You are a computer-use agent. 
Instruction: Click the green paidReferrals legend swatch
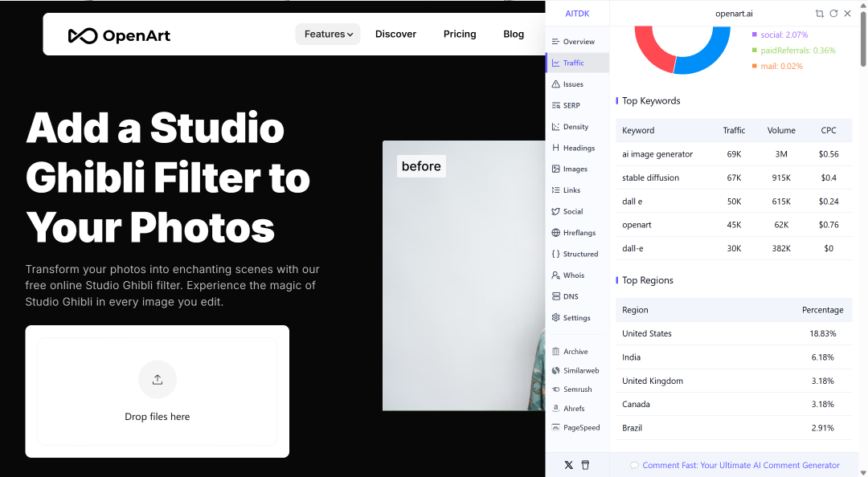pos(755,51)
